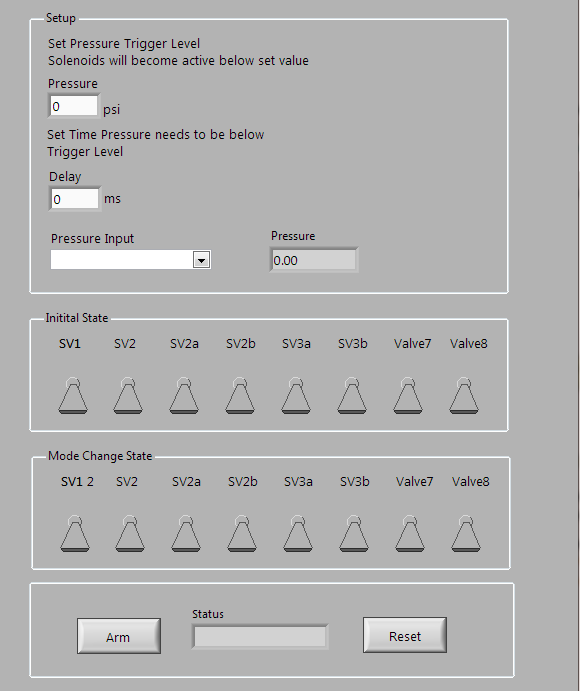This screenshot has width=580, height=691.
Task: Click the Pressure 0.00 indicator field
Action: click(x=314, y=260)
